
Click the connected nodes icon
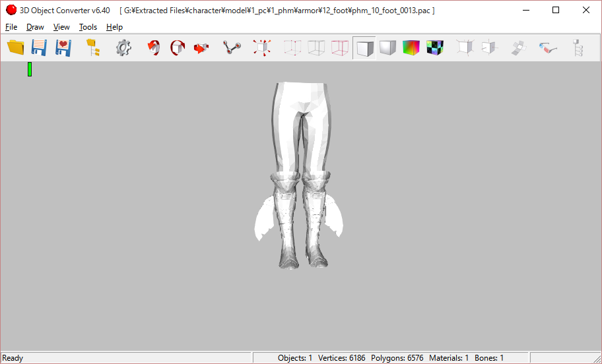click(232, 47)
